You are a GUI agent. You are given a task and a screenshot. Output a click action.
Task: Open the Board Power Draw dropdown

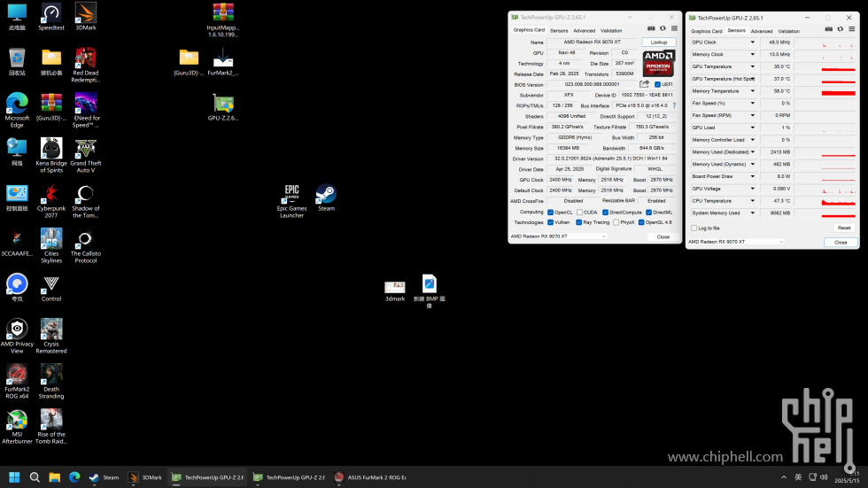tap(752, 176)
